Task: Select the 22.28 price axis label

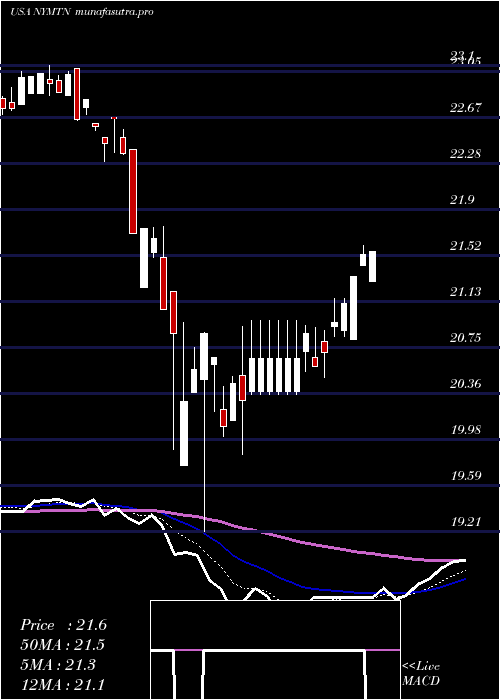Action: pos(466,154)
